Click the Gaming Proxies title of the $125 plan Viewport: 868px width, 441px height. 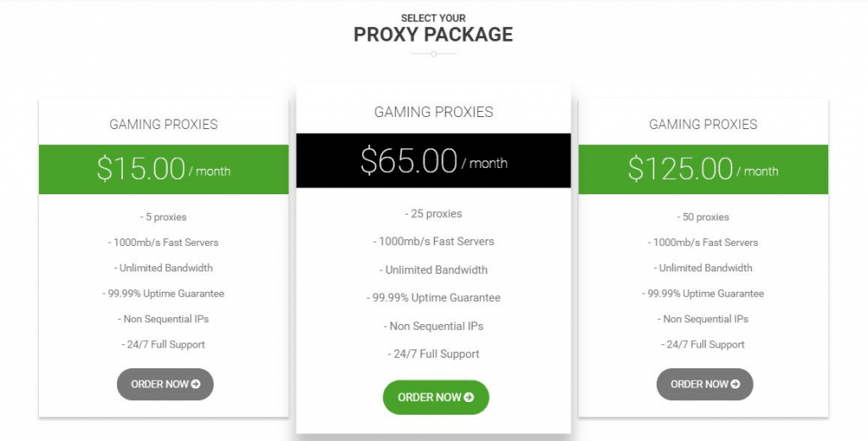pyautogui.click(x=704, y=124)
